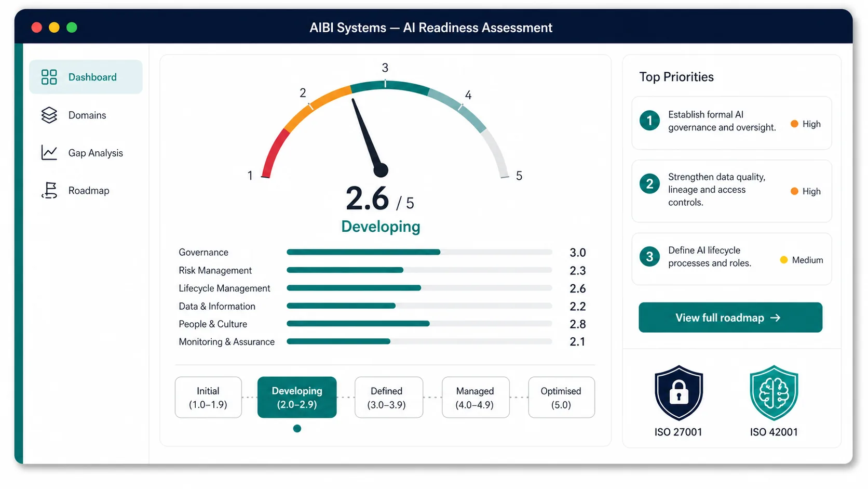Click the People & Culture score 2.8
The height and width of the screenshot is (489, 868).
pyautogui.click(x=578, y=324)
